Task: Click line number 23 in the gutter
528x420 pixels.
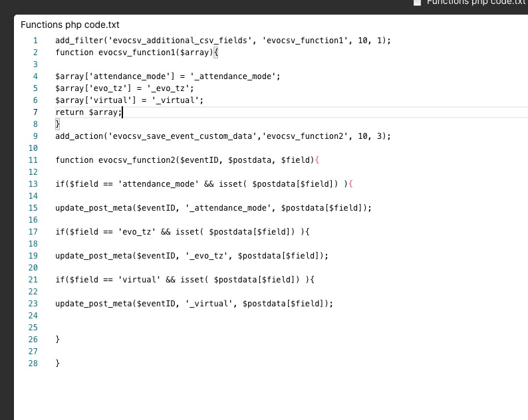Action: 33,304
